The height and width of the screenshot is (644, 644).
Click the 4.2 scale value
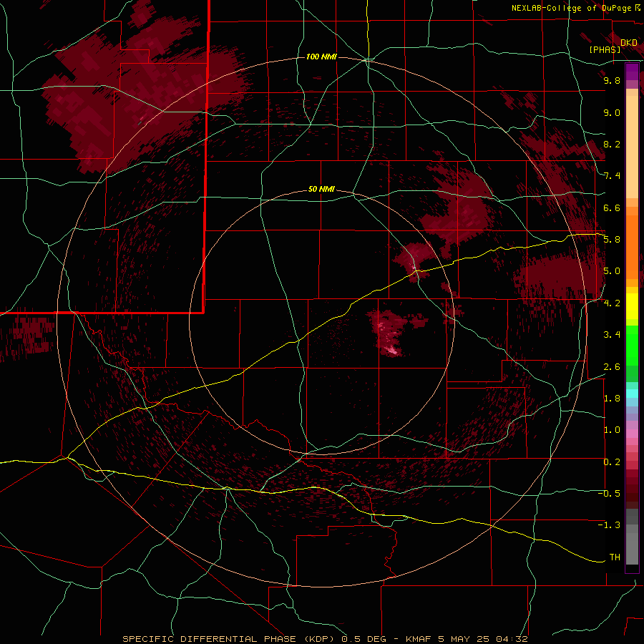[612, 303]
